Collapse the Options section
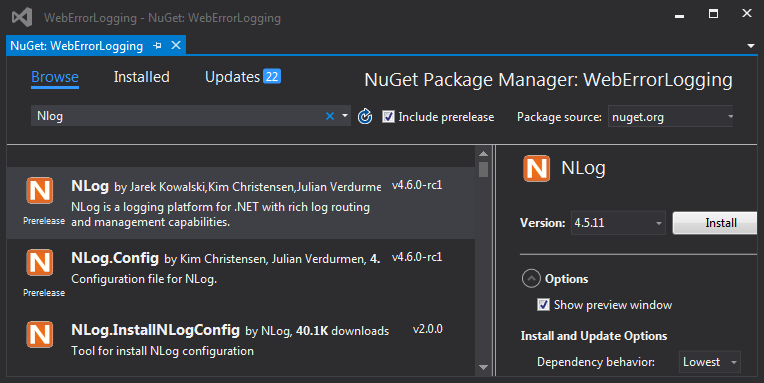The image size is (764, 383). (531, 279)
